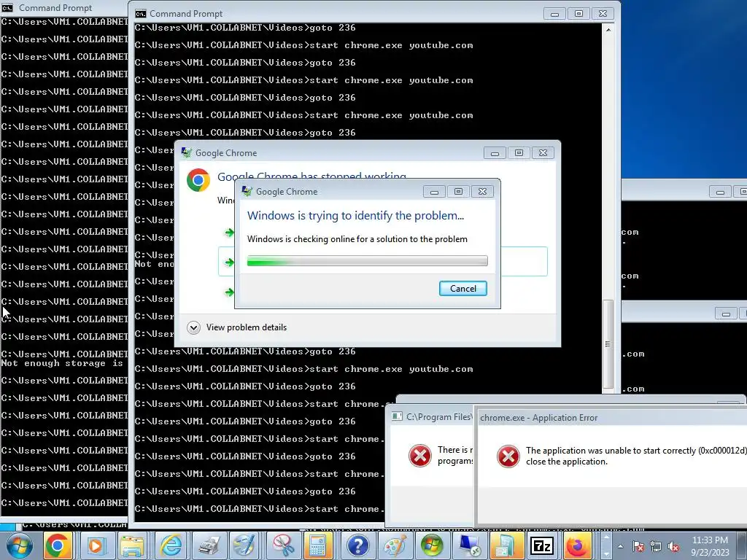
Task: Cancel Windows checking for a solution
Action: [x=462, y=289]
